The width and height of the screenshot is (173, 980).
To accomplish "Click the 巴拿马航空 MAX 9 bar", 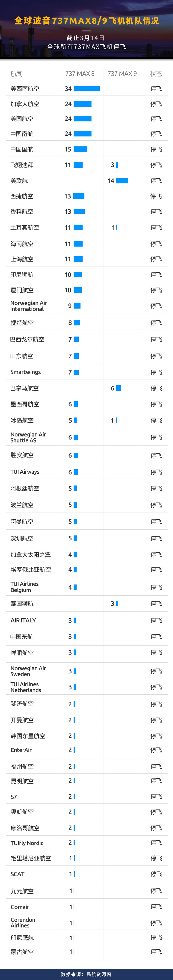I will 118,388.
